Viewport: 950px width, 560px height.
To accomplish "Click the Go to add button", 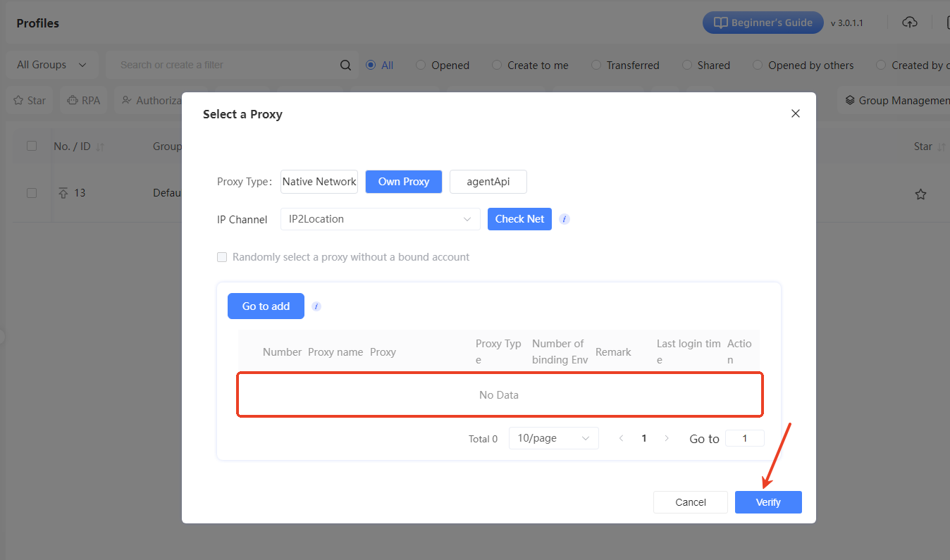I will pos(266,306).
